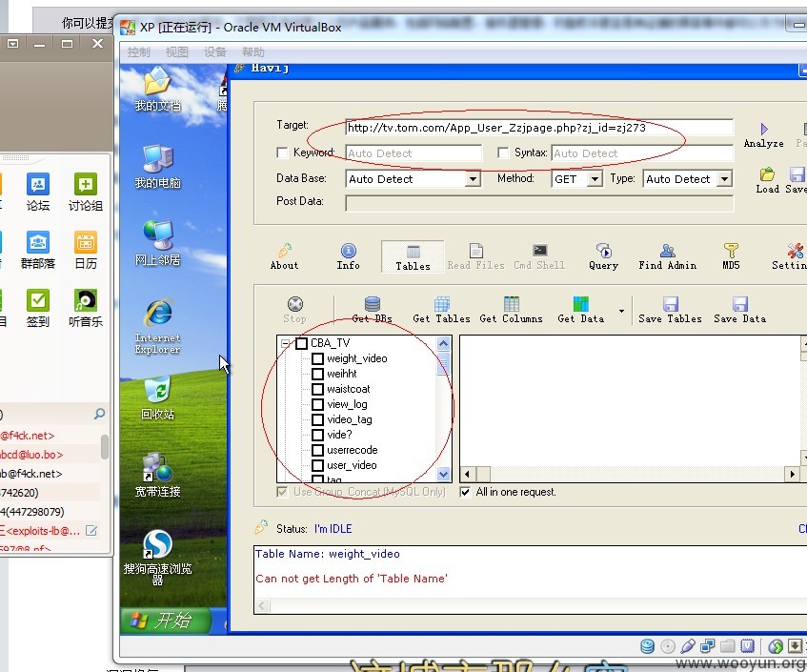Check the waistcoat table
This screenshot has width=807, height=672.
pos(317,389)
